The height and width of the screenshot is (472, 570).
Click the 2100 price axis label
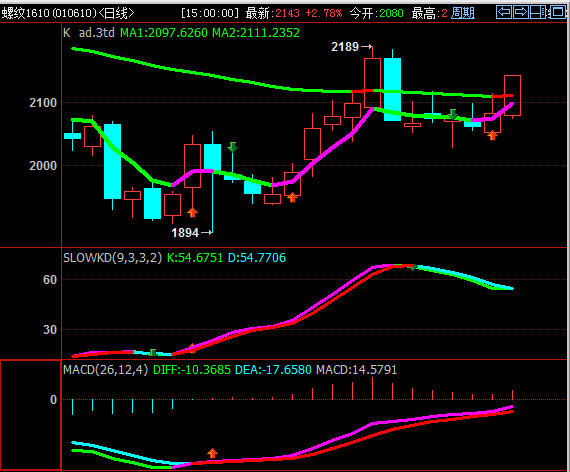pos(43,103)
